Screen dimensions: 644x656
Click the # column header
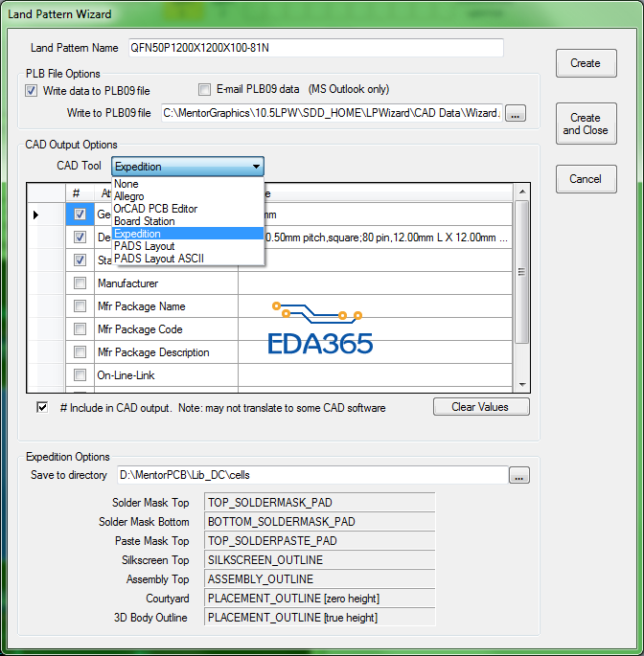click(77, 193)
